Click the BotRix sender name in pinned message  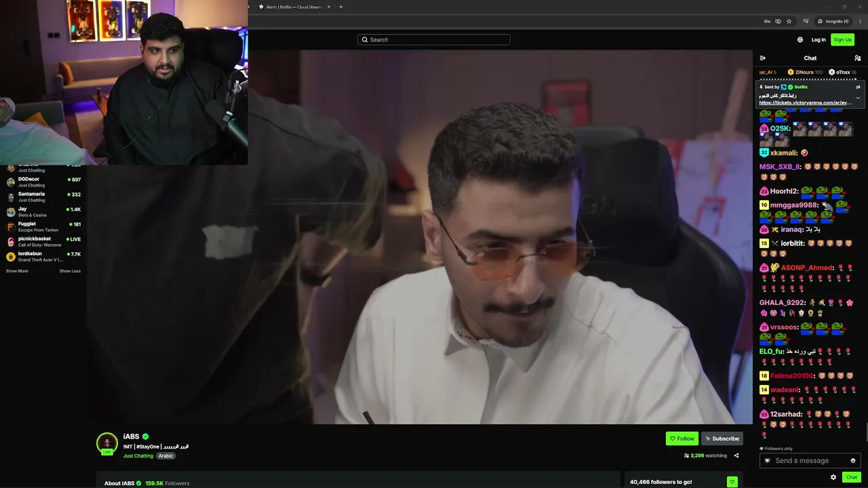[801, 87]
